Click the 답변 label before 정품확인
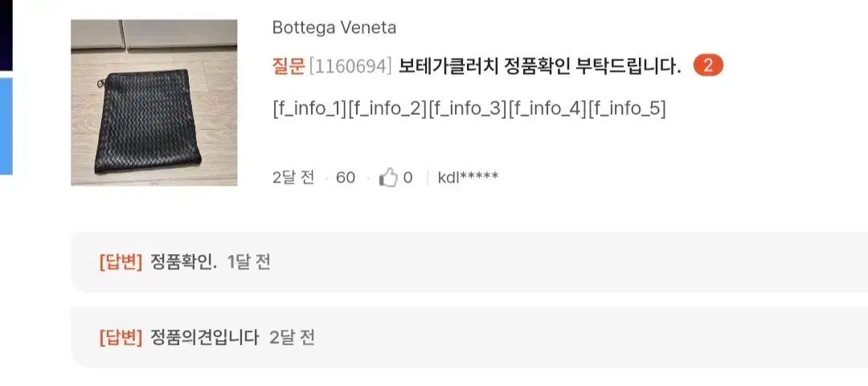 tap(121, 261)
